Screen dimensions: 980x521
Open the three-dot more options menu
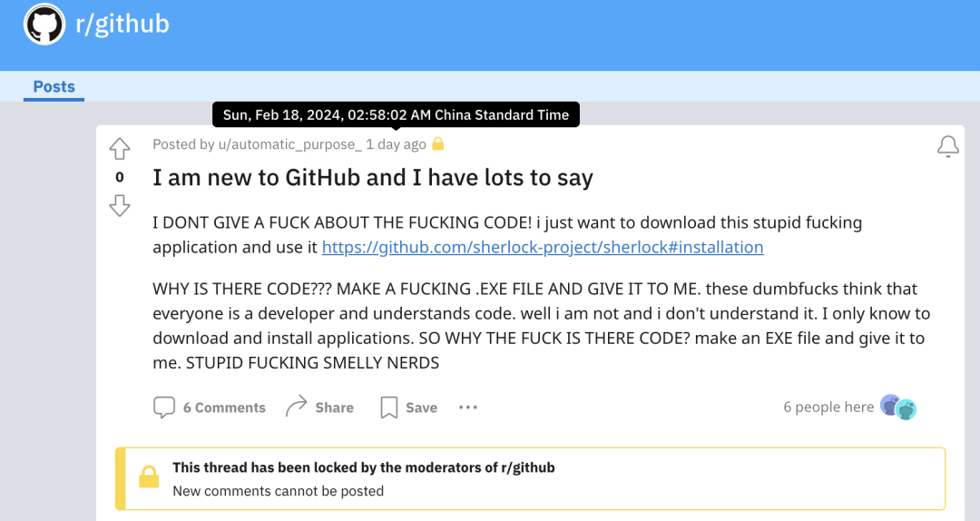pyautogui.click(x=467, y=408)
